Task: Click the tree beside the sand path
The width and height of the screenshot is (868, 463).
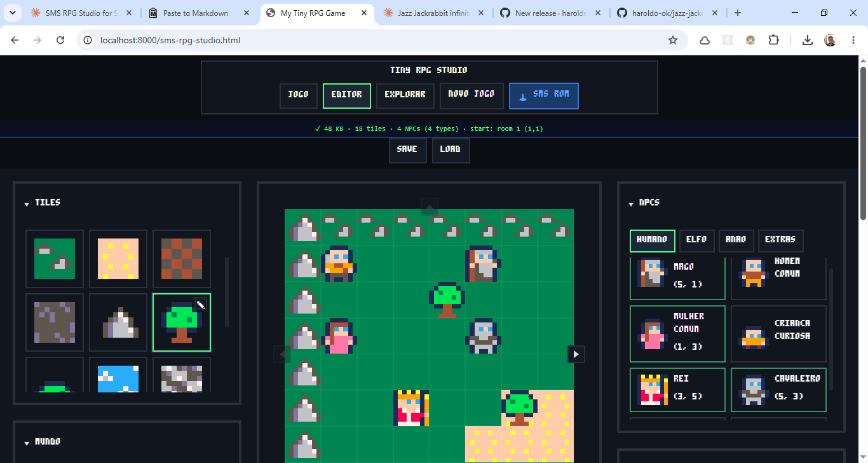Action: tap(520, 408)
